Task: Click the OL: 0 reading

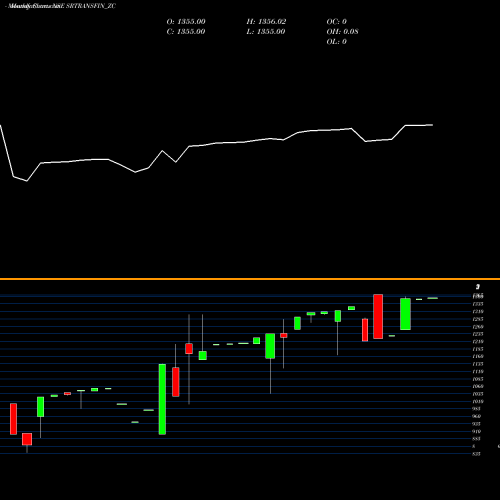Action: tap(337, 42)
